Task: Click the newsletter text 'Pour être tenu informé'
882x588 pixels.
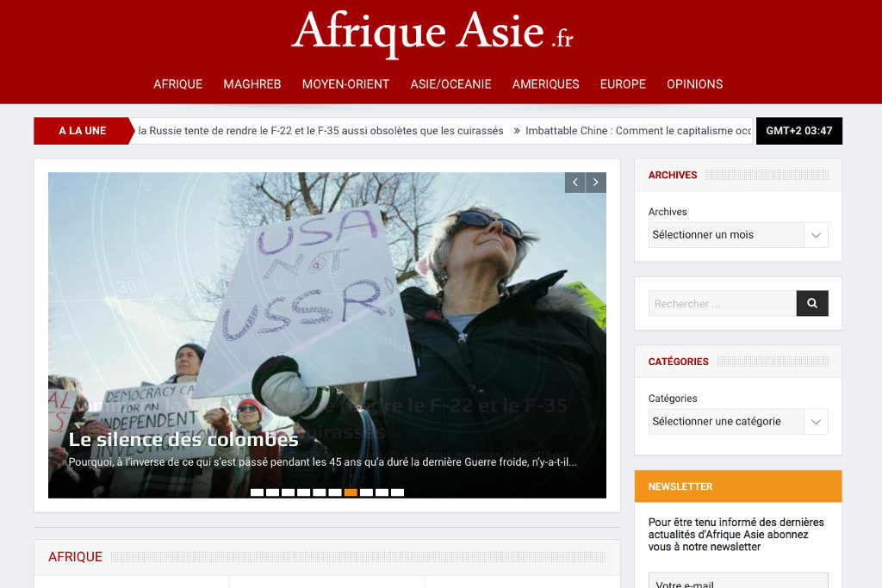Action: click(736, 535)
